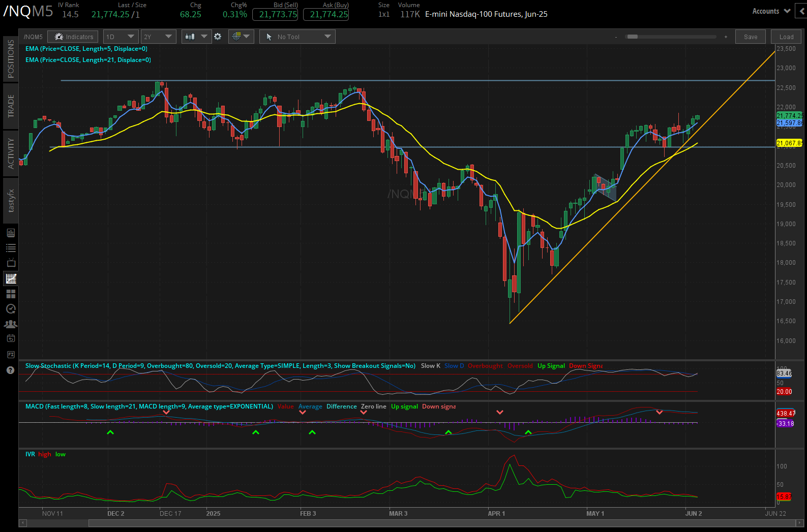
Task: Open the crosshair cursor mode dropdown
Action: click(241, 37)
